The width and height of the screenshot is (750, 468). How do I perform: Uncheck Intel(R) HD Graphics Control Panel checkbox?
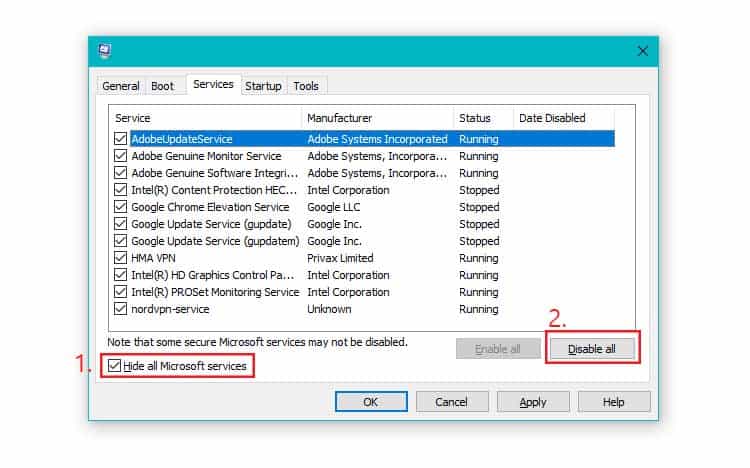(121, 275)
